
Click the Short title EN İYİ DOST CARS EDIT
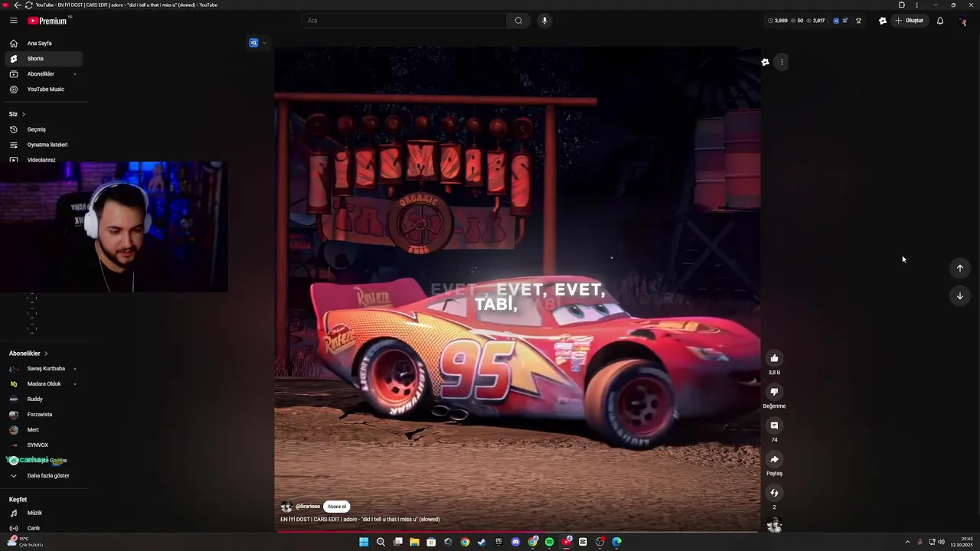tap(360, 520)
